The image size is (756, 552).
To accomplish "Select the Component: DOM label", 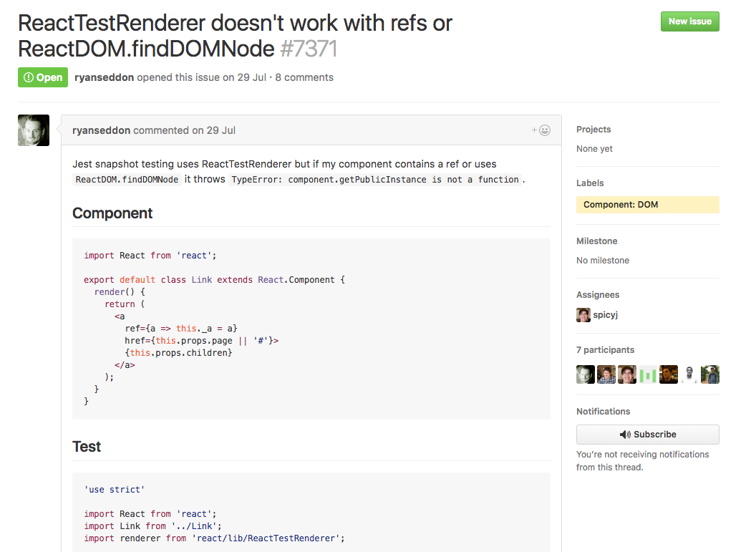I will pos(647,205).
